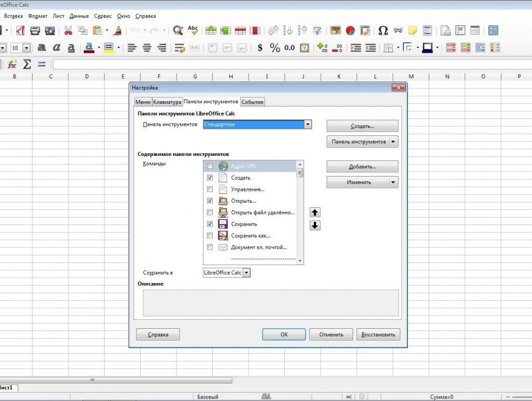Click the move-down arrow button in dialog
The image size is (532, 401).
click(315, 226)
